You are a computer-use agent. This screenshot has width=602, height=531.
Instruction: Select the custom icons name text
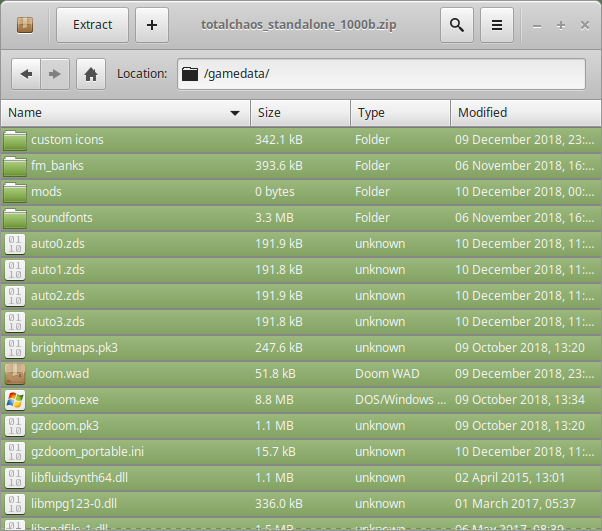[67, 140]
